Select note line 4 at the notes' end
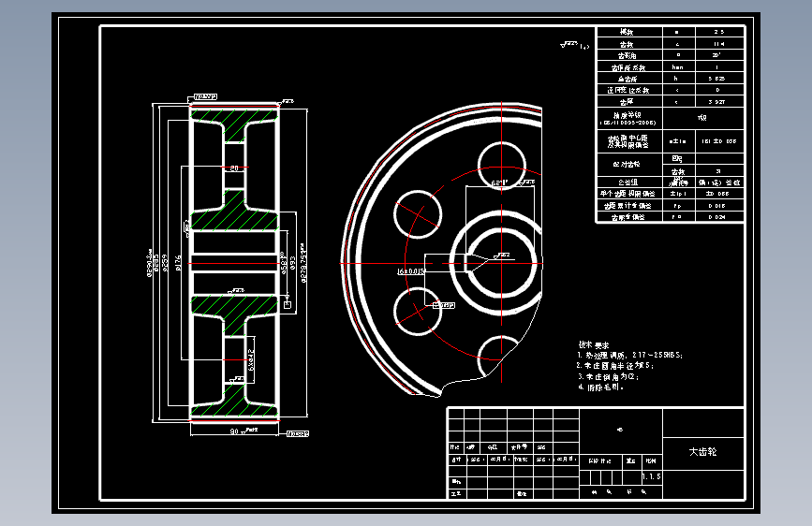Screen dimensions: 812x526 click(x=601, y=387)
